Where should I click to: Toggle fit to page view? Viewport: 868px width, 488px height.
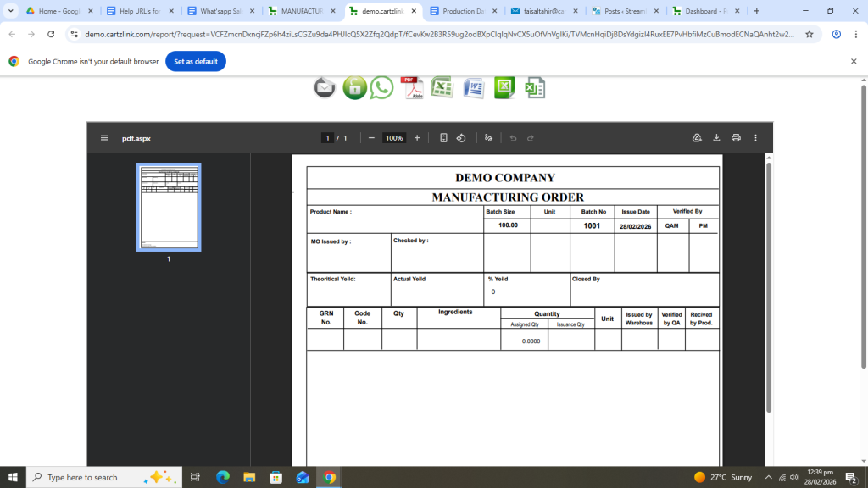[x=443, y=138]
